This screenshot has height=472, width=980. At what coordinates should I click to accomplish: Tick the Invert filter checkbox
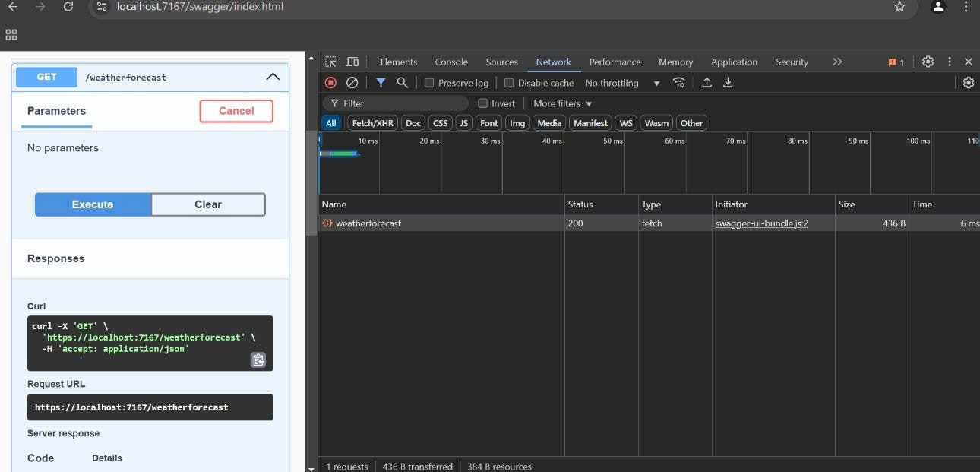(482, 103)
